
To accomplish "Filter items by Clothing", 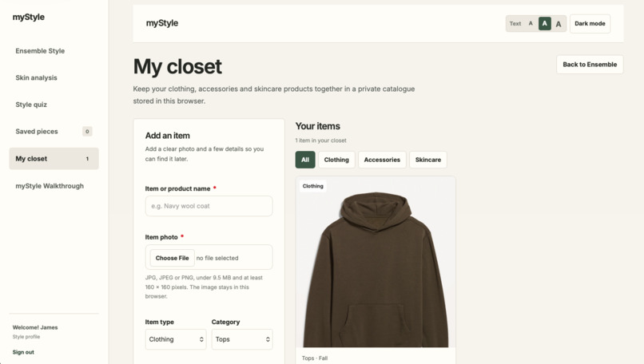I will coord(336,160).
